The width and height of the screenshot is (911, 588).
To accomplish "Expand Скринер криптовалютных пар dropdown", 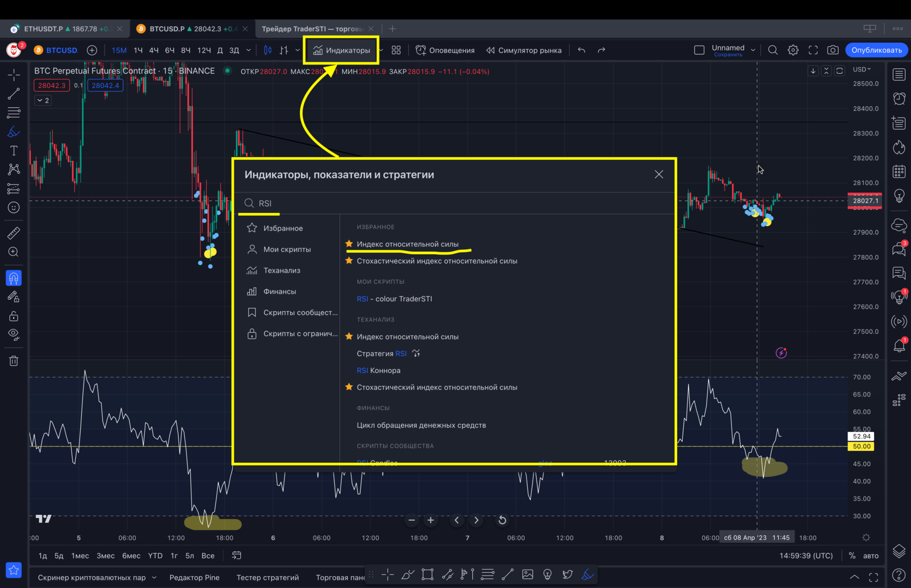I will click(x=154, y=578).
